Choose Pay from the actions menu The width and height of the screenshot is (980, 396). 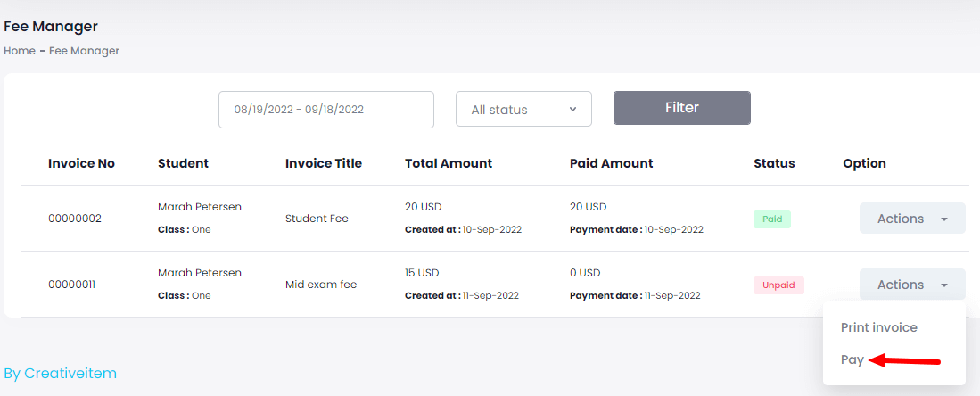(x=852, y=359)
